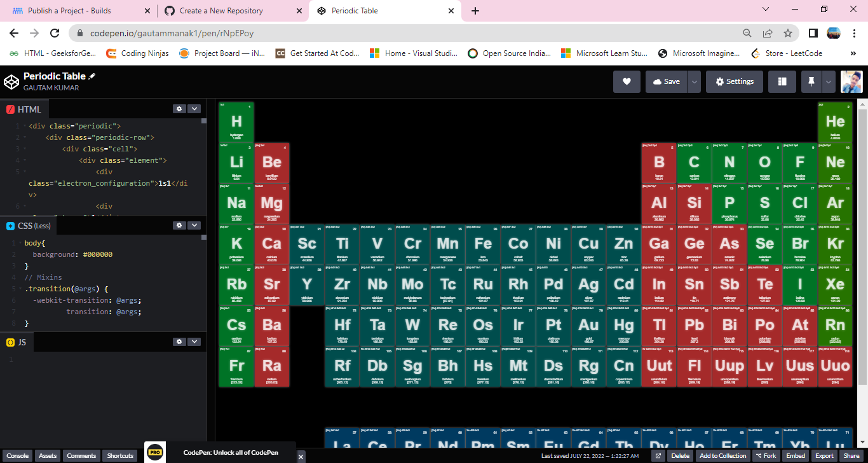This screenshot has height=463, width=868.
Task: Open the CSS editor's gear settings icon
Action: click(x=179, y=225)
